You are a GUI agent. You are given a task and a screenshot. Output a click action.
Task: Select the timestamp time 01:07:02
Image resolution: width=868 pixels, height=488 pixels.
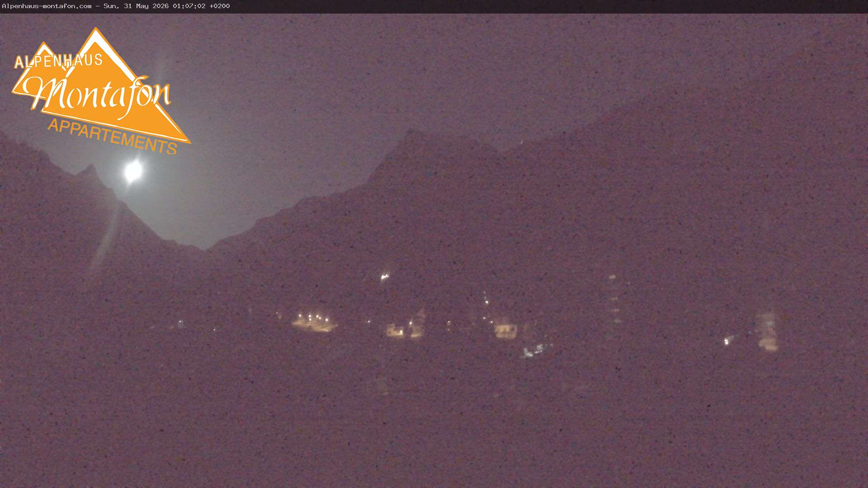pos(189,6)
